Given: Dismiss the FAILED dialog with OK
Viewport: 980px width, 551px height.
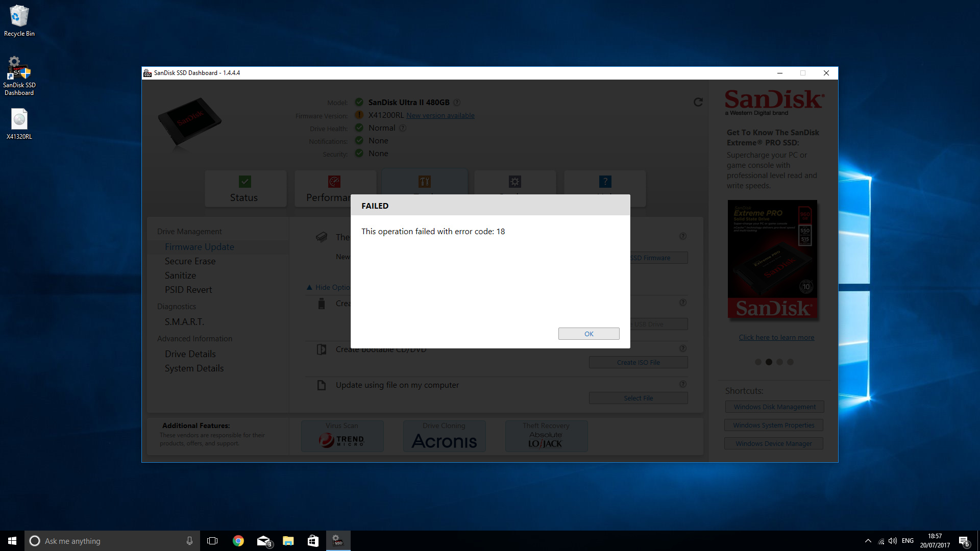Looking at the screenshot, I should pyautogui.click(x=589, y=334).
